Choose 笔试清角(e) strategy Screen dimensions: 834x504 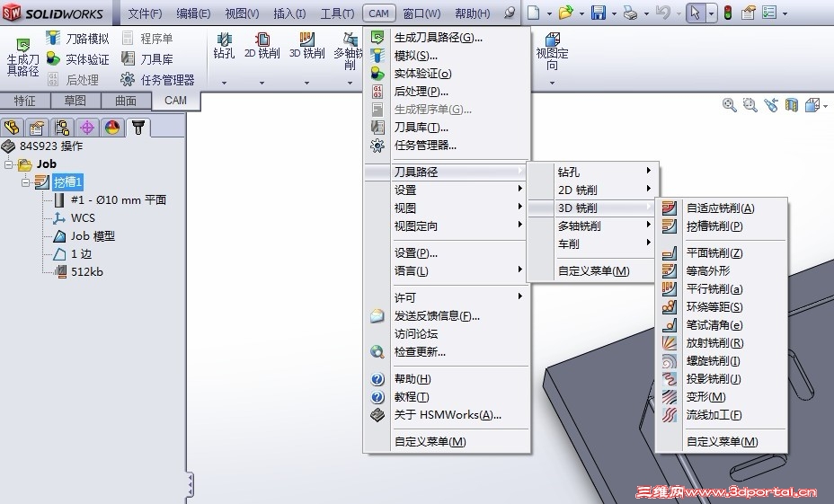721,325
